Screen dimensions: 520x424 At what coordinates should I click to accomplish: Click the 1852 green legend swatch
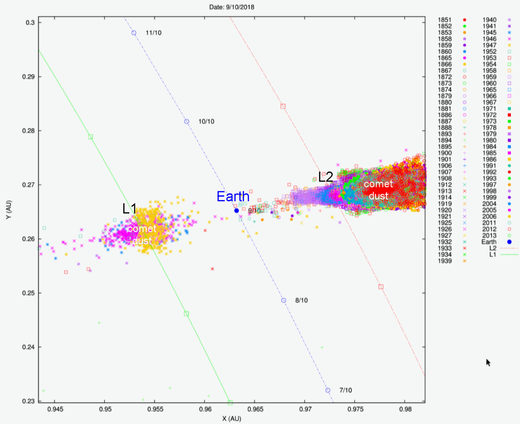point(465,26)
